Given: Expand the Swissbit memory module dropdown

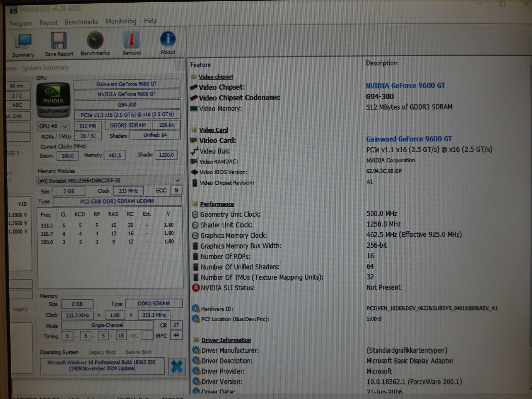Looking at the screenshot, I should [x=109, y=181].
